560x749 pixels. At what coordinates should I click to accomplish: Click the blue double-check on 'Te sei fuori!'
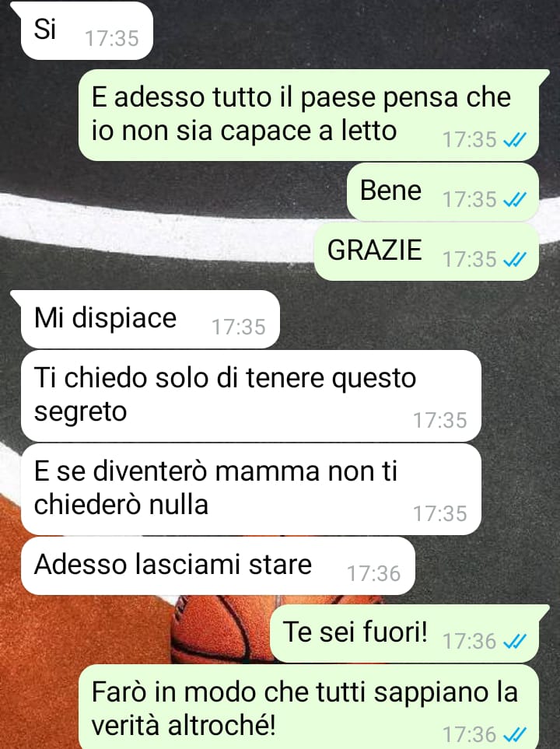point(516,642)
